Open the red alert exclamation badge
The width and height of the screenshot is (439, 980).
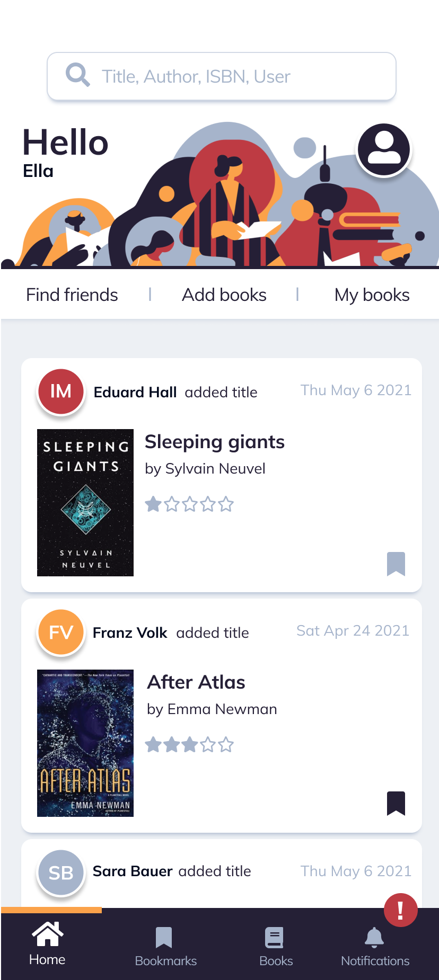point(401,910)
